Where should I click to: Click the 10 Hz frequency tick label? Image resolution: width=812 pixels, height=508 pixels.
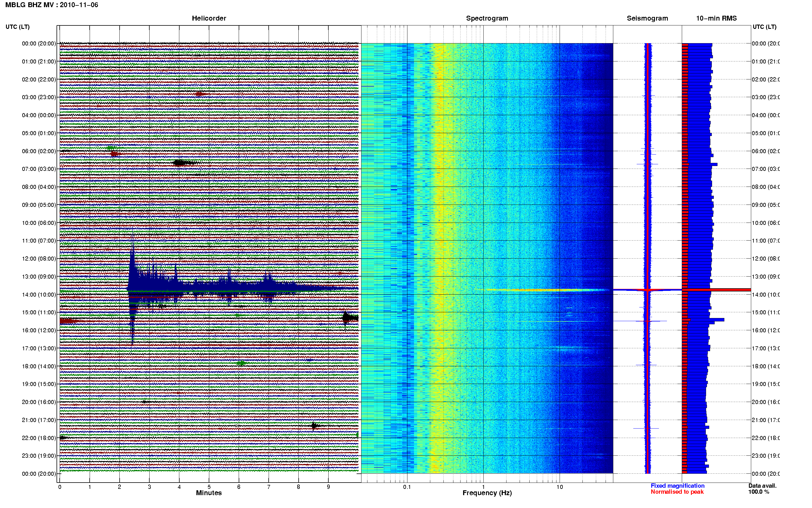tap(560, 487)
